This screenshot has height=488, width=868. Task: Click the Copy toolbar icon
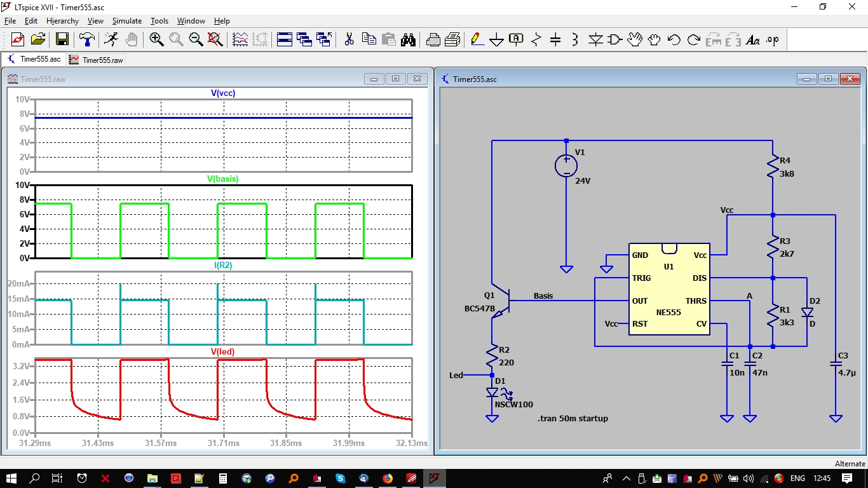(369, 39)
